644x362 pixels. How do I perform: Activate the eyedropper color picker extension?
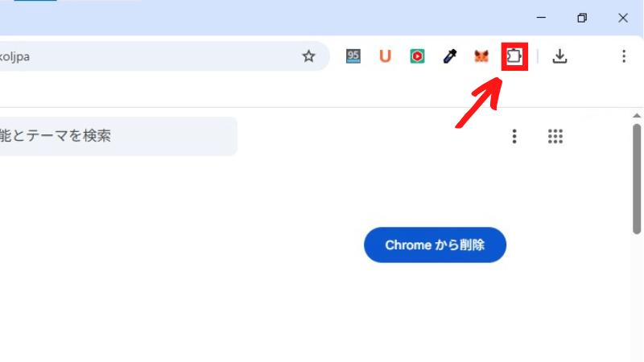450,56
